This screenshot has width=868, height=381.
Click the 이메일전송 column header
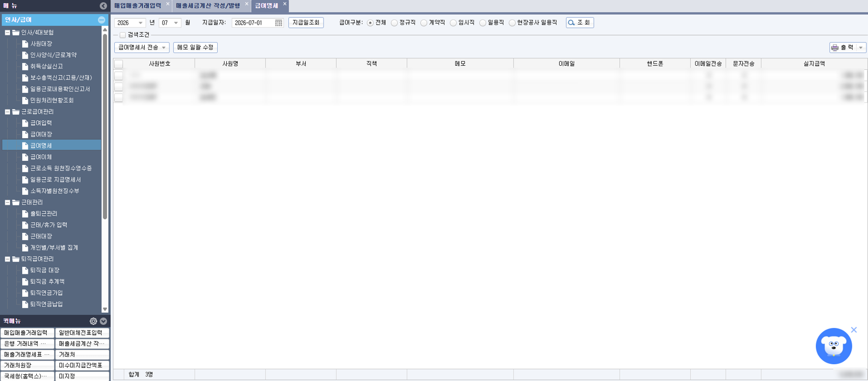(x=708, y=64)
